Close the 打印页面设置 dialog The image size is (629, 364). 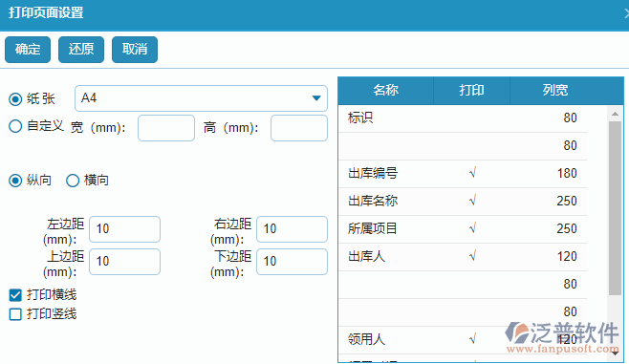click(x=626, y=14)
